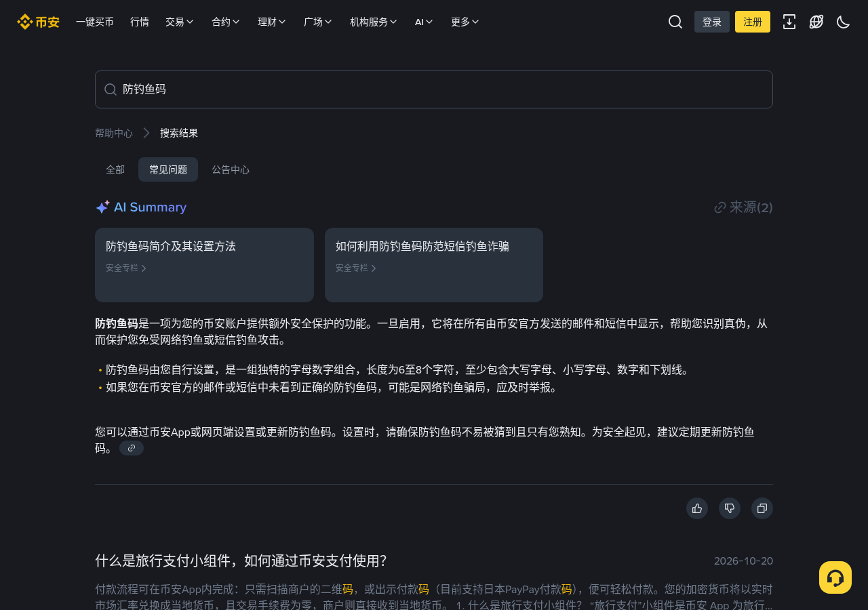Click the source link chip after summary text
Viewport: 868px width, 610px height.
(132, 448)
